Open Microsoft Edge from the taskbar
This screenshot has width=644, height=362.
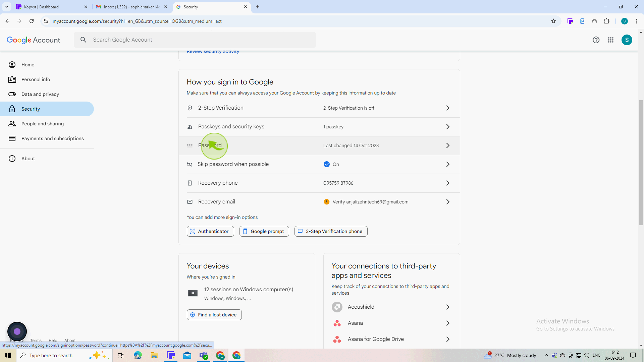[x=138, y=355]
